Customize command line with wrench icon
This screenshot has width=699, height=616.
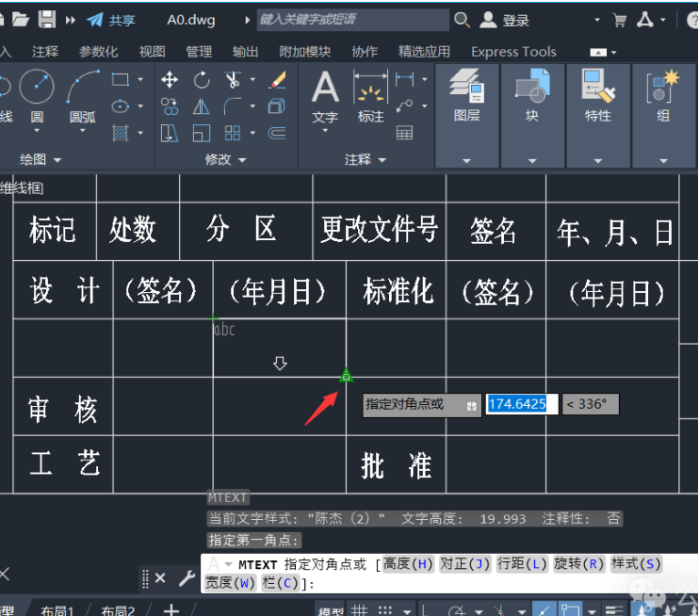(x=187, y=578)
